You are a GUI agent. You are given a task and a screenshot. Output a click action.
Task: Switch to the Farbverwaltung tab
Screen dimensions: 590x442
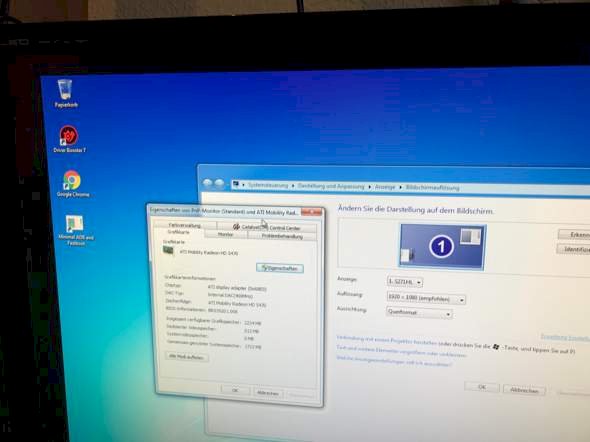[184, 225]
